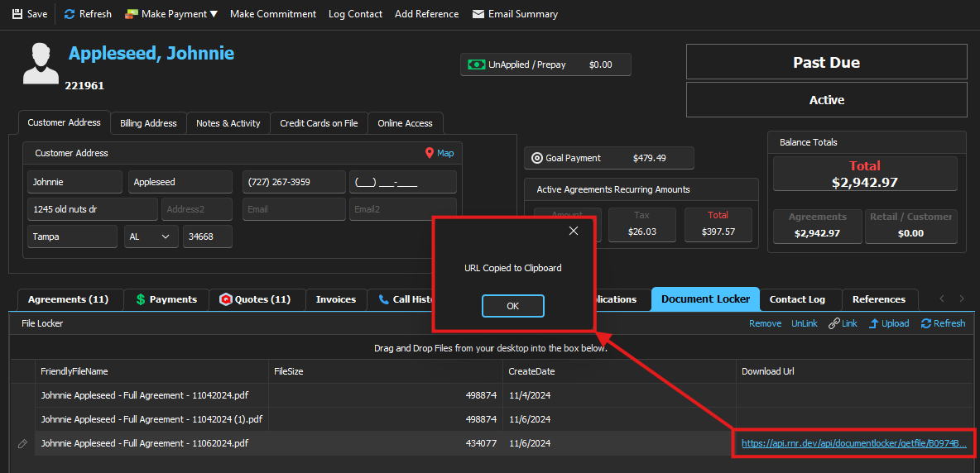
Task: Open the state dropdown showing AL
Action: [151, 236]
